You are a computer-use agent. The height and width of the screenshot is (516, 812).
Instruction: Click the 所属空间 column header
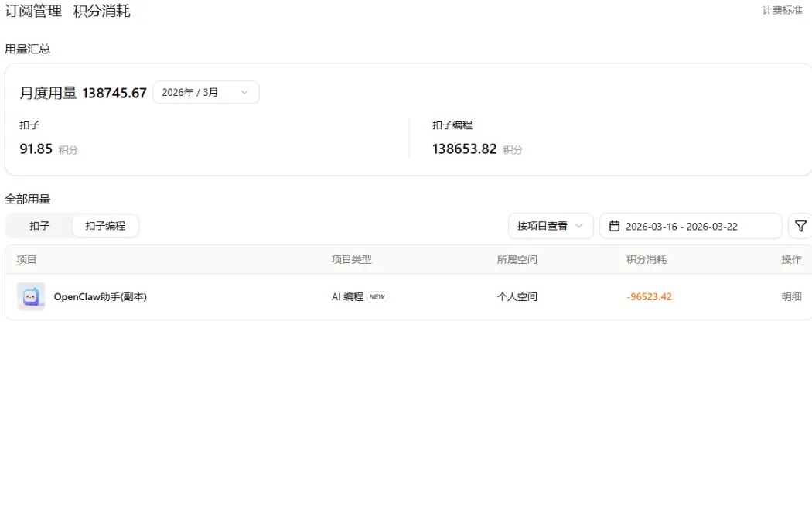click(517, 259)
